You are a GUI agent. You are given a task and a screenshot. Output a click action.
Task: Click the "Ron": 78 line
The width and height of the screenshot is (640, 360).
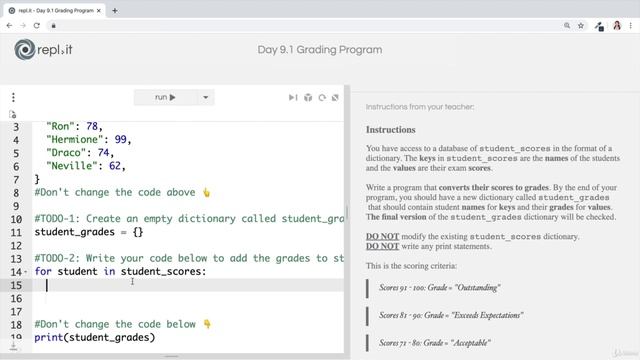pos(74,127)
